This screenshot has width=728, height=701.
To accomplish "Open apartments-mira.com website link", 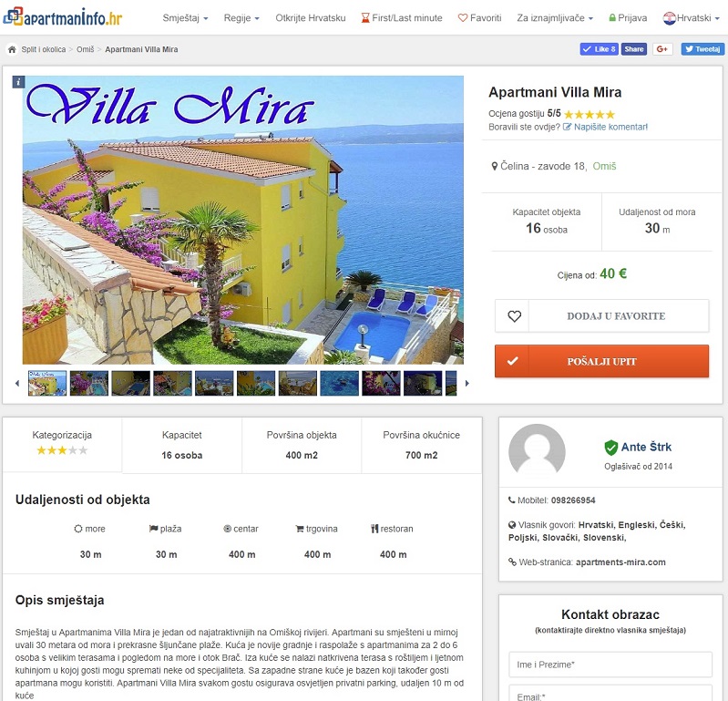I will [x=620, y=562].
